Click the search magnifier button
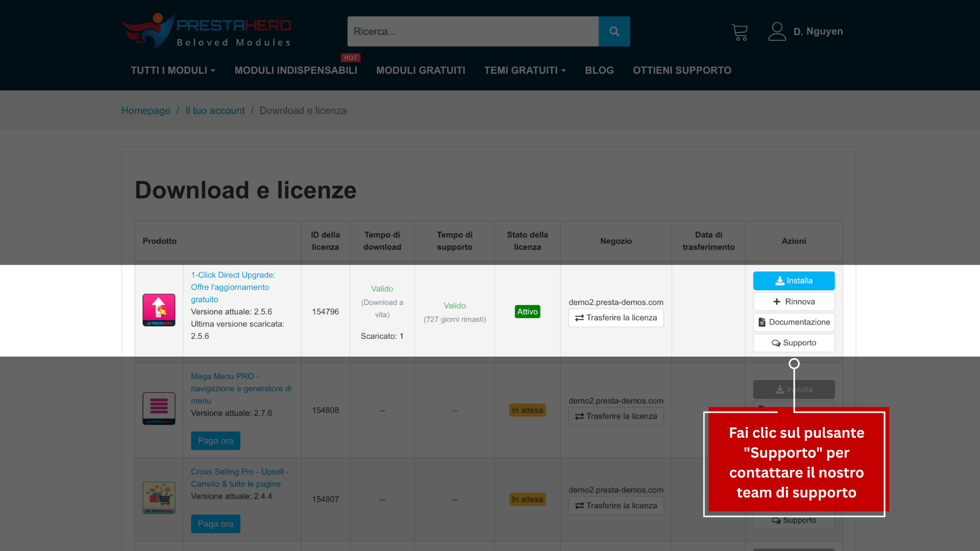980x551 pixels. 614,32
